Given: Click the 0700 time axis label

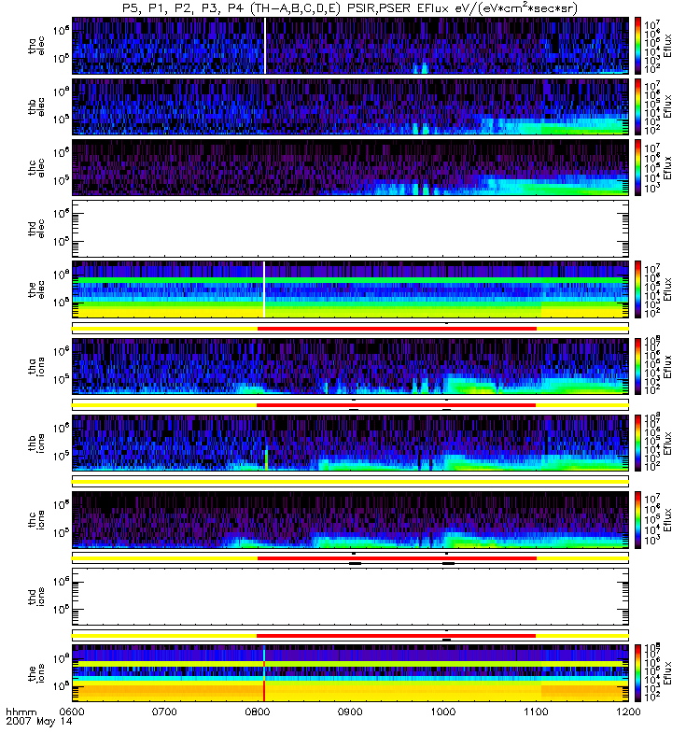Looking at the screenshot, I should click(165, 712).
